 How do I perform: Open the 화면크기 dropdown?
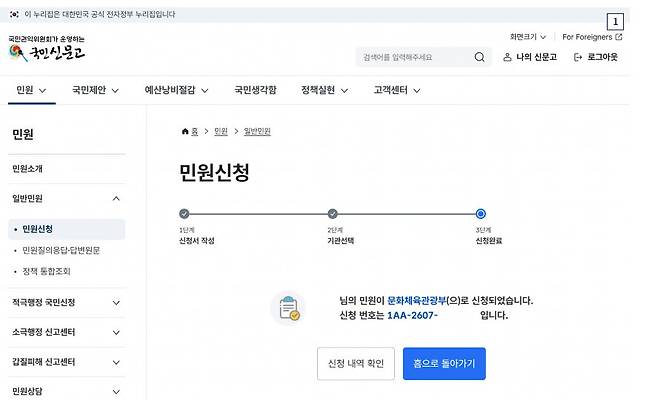[527, 37]
